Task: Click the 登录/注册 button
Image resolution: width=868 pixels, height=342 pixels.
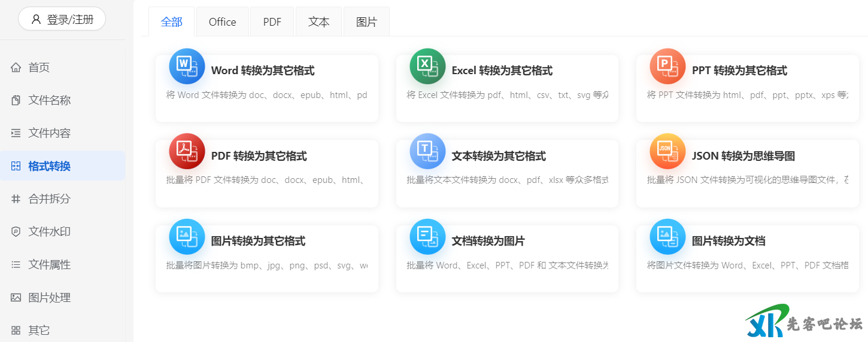Action: point(62,19)
